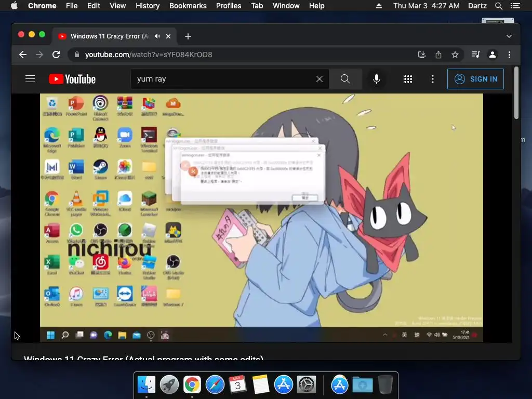This screenshot has height=399, width=532.
Task: Reload the YouTube page
Action: coord(56,55)
